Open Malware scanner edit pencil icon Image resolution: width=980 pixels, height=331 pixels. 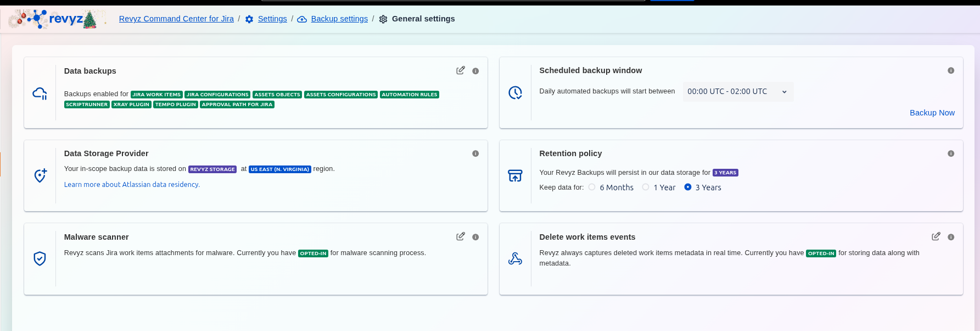460,236
